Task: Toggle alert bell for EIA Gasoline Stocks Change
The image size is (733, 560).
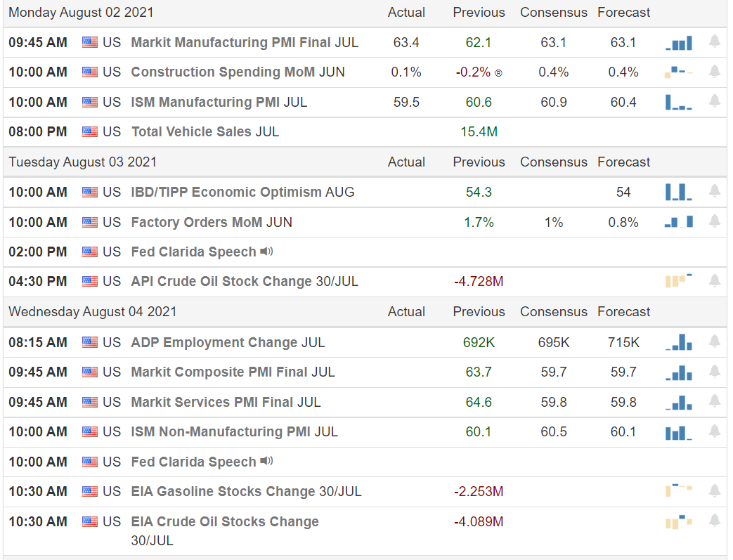Action: click(x=715, y=490)
